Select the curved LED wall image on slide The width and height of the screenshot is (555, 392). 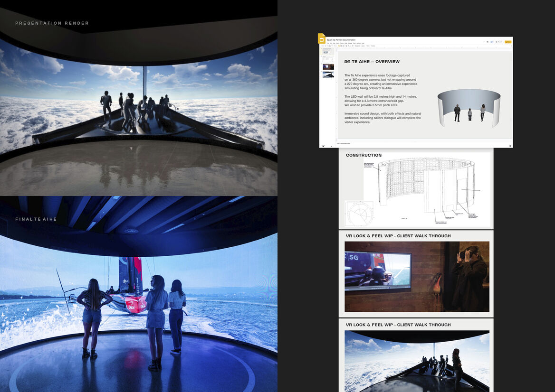pos(469,108)
